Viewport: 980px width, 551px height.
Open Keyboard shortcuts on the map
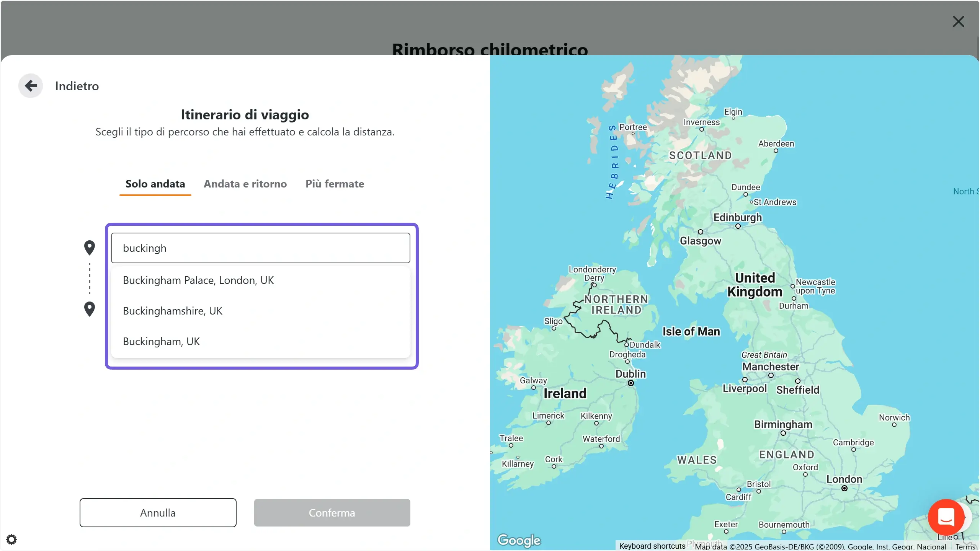652,546
